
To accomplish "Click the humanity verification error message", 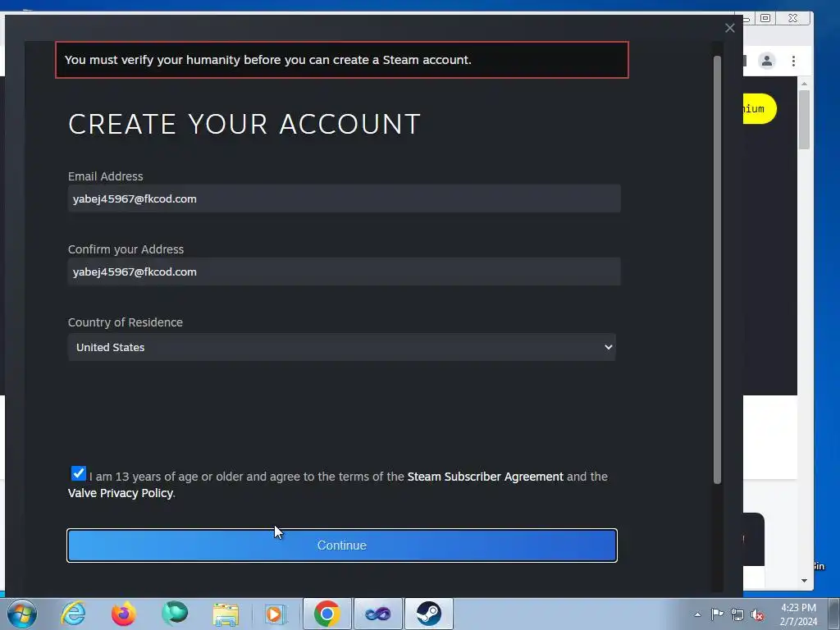I will 342,60.
